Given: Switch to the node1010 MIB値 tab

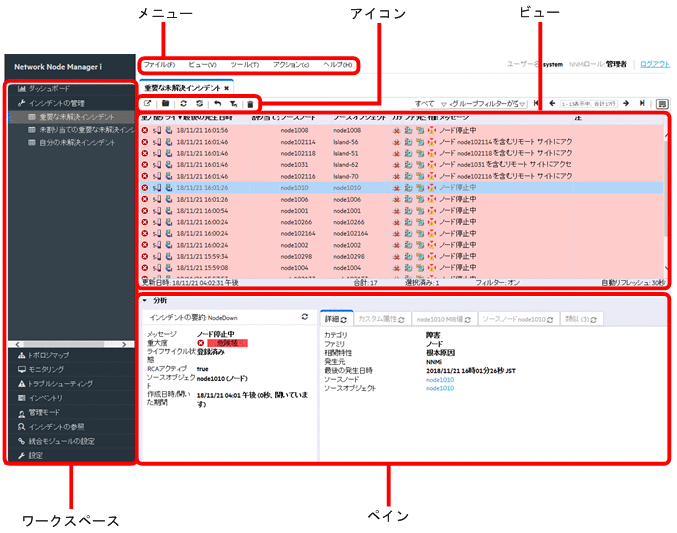Looking at the screenshot, I should 444,319.
